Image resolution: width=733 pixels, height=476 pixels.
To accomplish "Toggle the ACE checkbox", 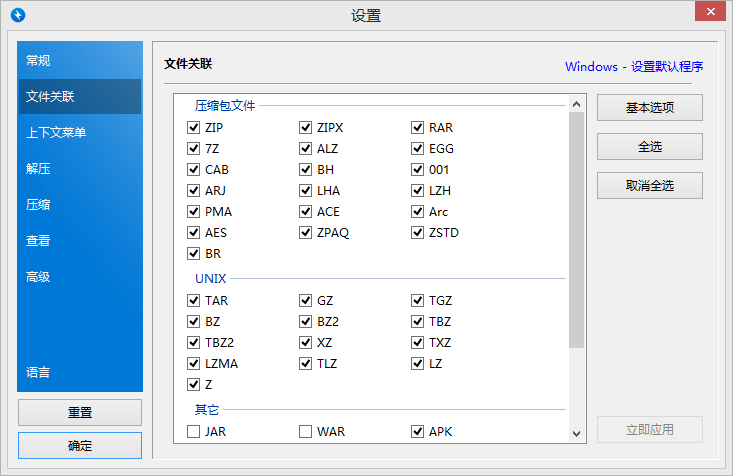I will click(x=305, y=211).
